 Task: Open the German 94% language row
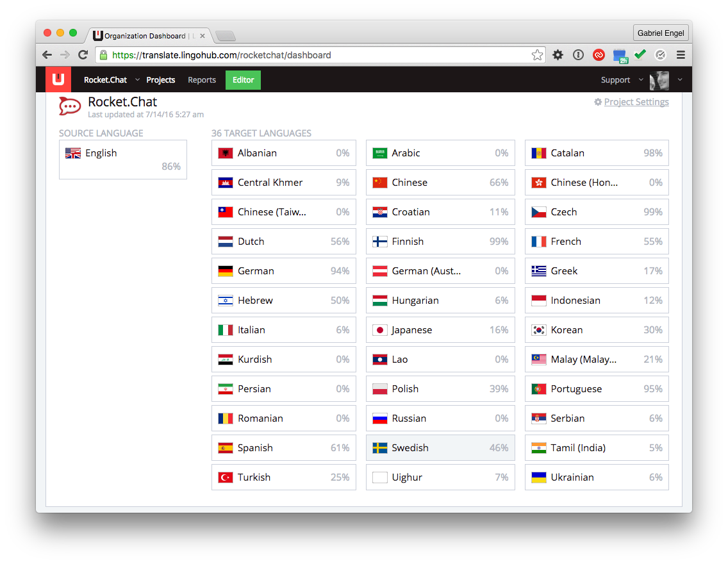(284, 270)
